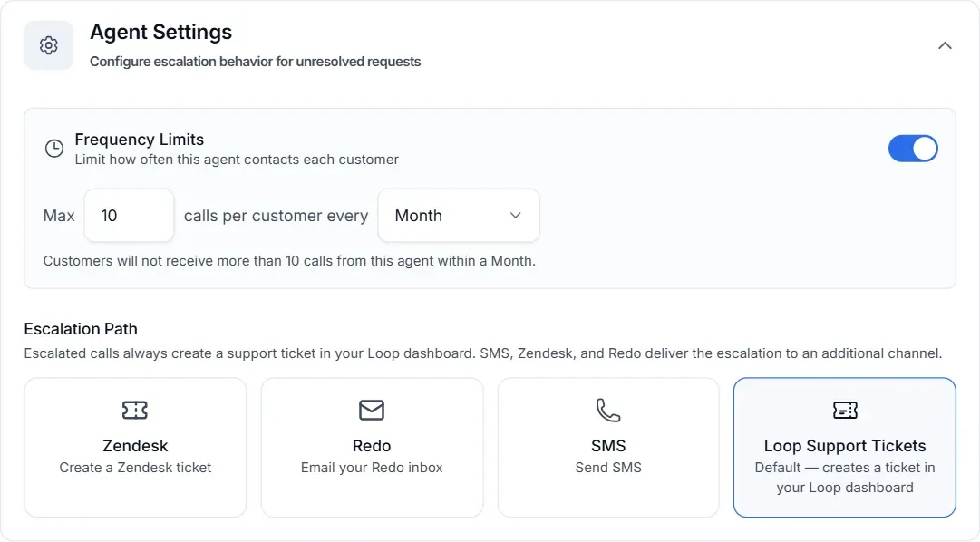Collapse the Agent Settings section

pyautogui.click(x=945, y=45)
